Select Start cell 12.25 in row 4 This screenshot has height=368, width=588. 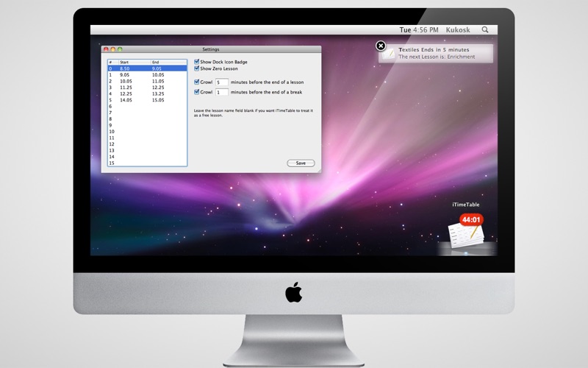pyautogui.click(x=126, y=94)
